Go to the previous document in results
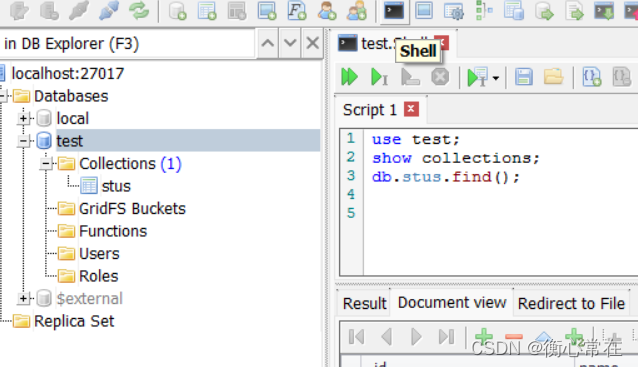Image resolution: width=638 pixels, height=367 pixels. [x=387, y=337]
